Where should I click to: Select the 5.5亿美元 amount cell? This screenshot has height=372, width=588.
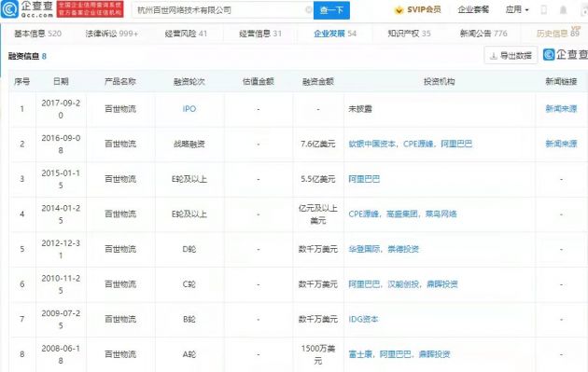click(x=318, y=179)
